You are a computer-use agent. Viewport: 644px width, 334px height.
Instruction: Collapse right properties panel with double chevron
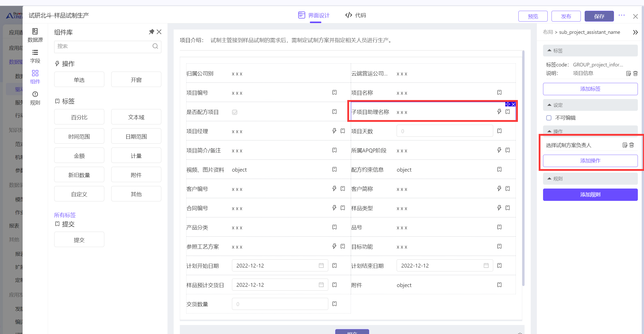click(635, 32)
